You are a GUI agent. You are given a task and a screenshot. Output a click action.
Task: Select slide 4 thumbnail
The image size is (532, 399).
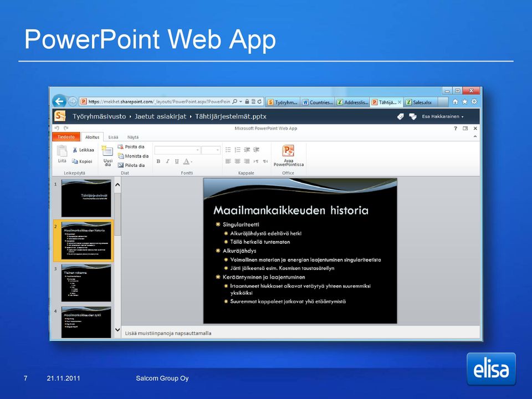point(86,323)
